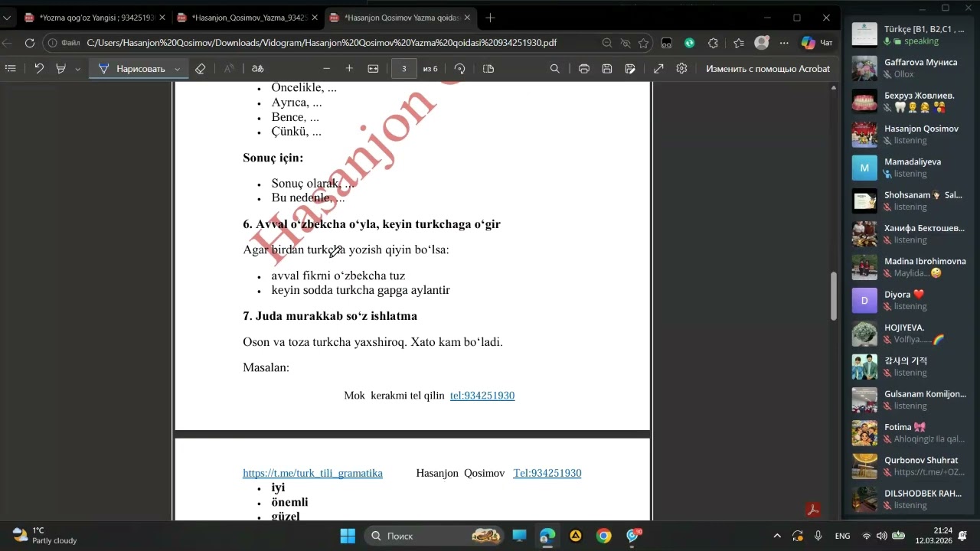The width and height of the screenshot is (980, 551).
Task: Select the eraser tool
Action: tap(201, 69)
